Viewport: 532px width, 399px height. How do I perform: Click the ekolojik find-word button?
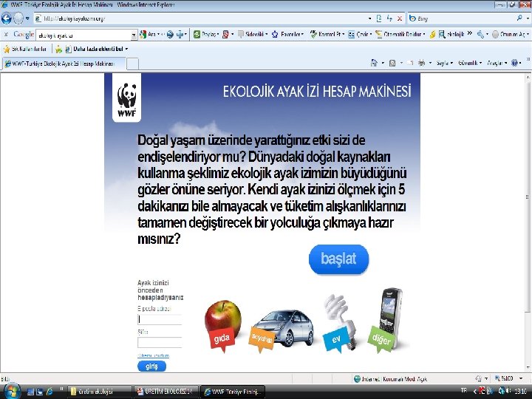[451, 34]
